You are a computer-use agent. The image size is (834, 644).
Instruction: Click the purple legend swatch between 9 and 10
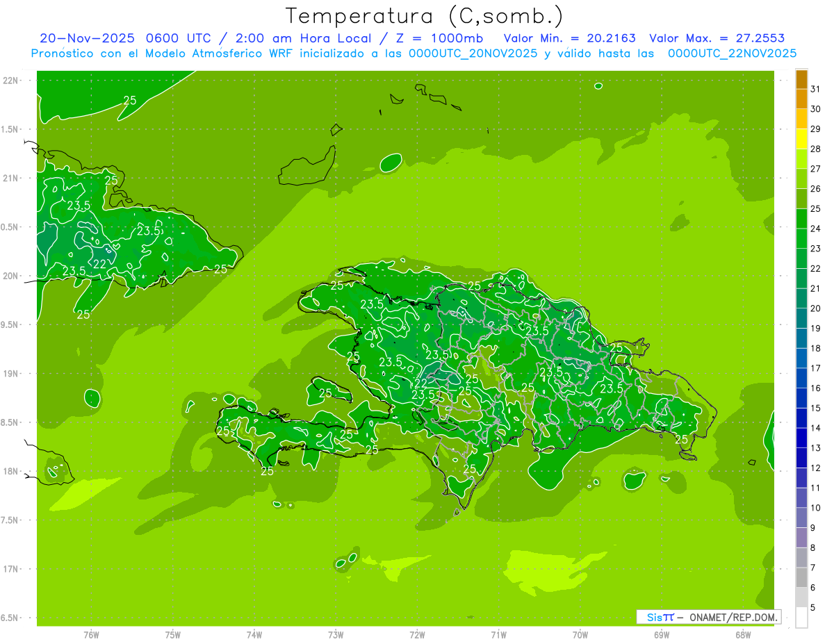pos(801,518)
